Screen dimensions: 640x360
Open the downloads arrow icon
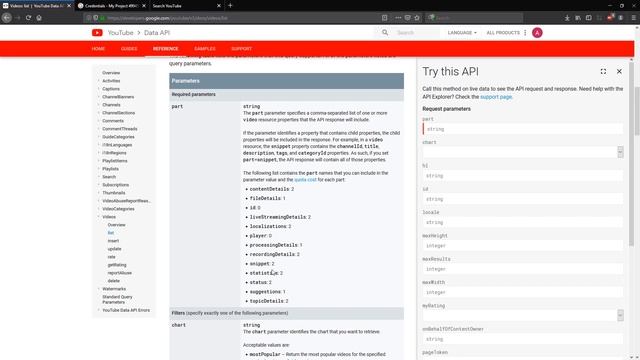(567, 18)
